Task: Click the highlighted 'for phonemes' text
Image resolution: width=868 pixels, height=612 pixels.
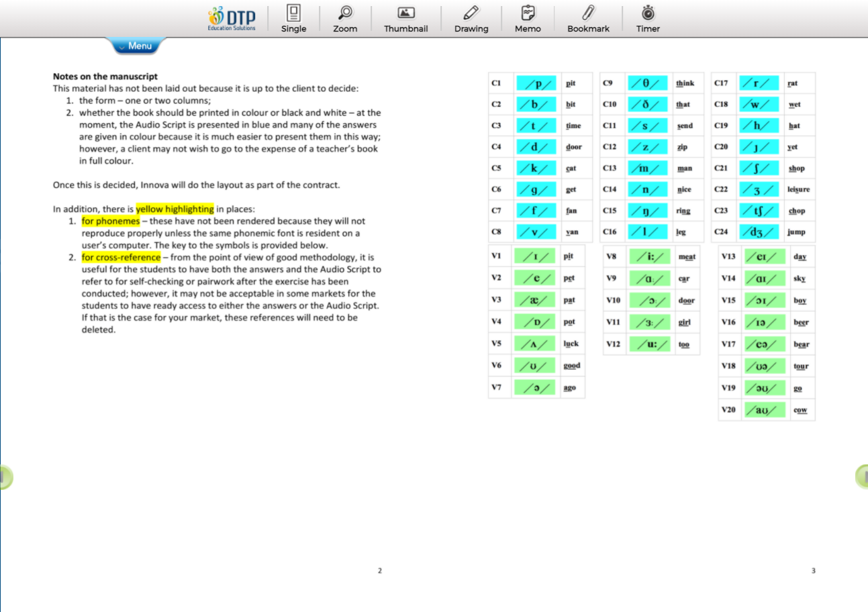Action: 111,221
